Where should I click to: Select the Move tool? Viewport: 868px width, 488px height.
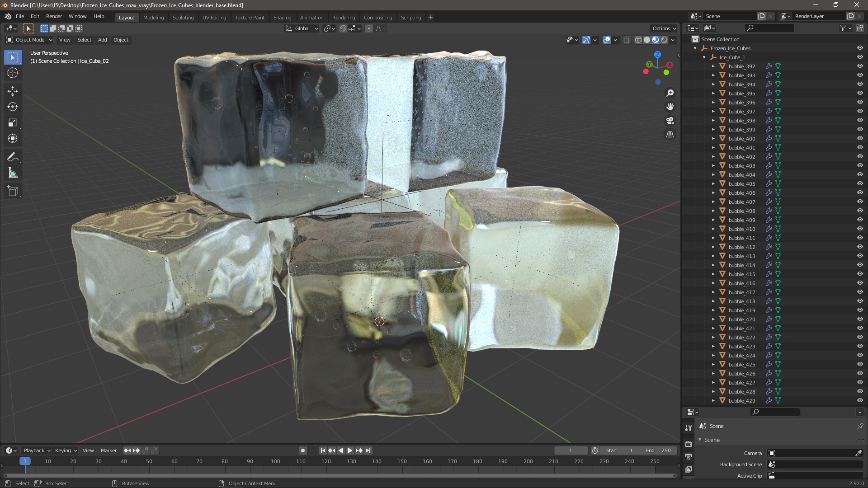(13, 91)
